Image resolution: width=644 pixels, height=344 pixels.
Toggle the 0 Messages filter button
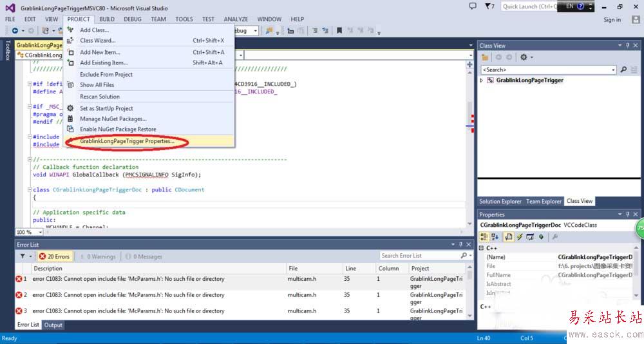click(x=144, y=256)
